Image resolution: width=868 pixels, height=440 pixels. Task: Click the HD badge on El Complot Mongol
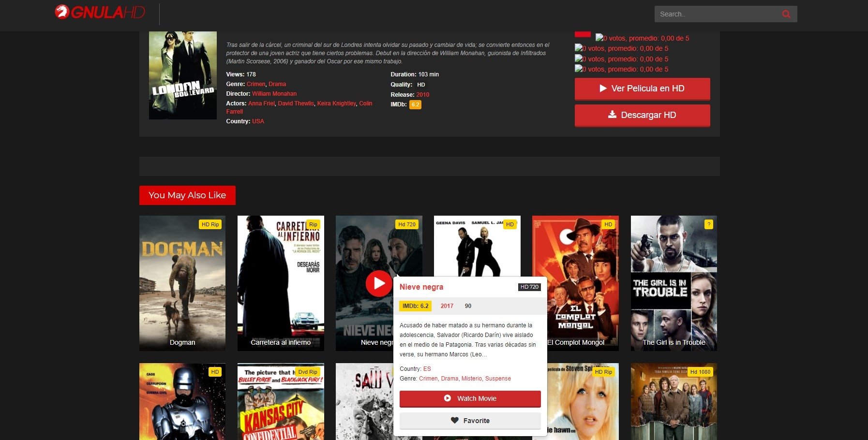pos(608,224)
